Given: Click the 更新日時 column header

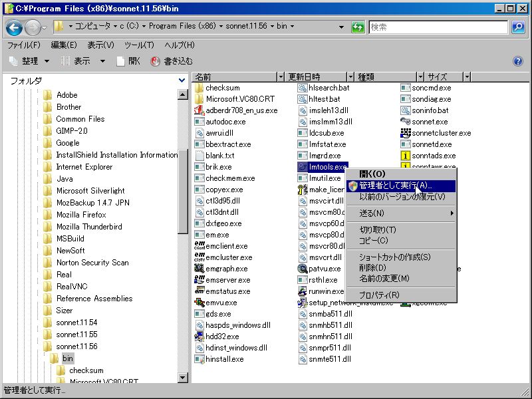Looking at the screenshot, I should coord(317,77).
